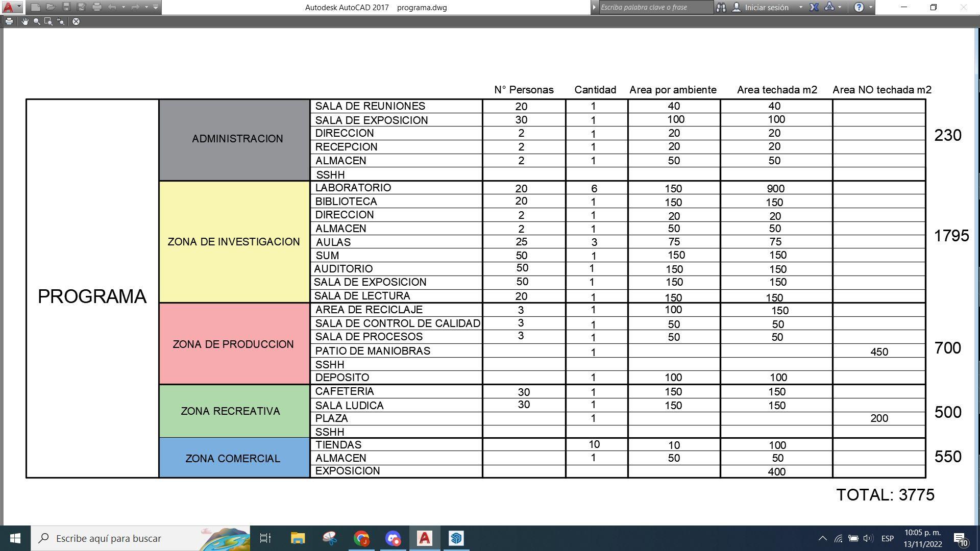Open Autodesk Exchange Apps X icon
This screenshot has height=551, width=980.
pyautogui.click(x=814, y=7)
